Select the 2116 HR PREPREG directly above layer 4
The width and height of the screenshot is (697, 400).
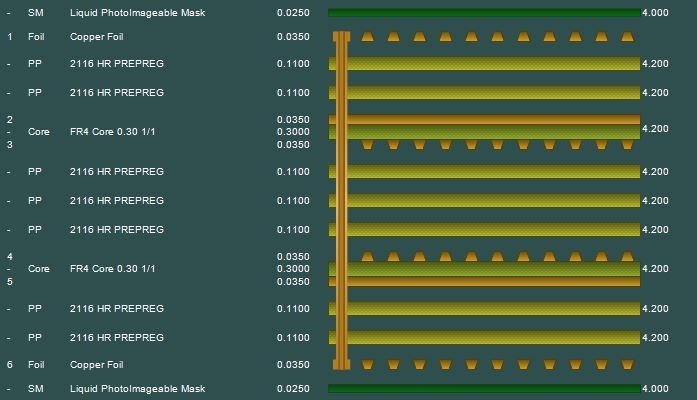click(116, 230)
